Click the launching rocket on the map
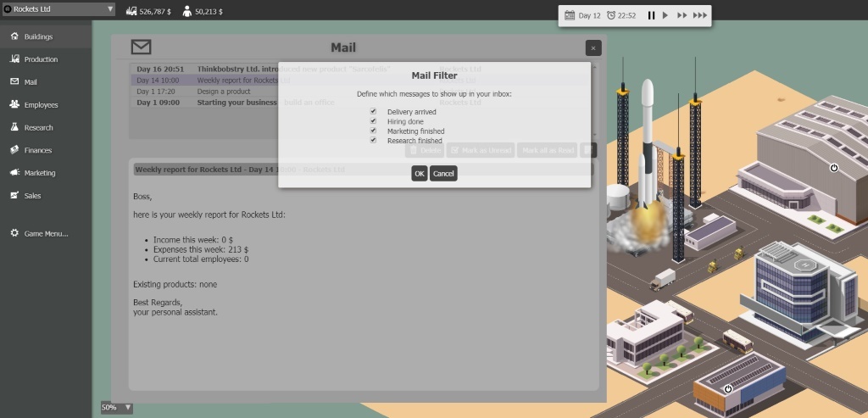The height and width of the screenshot is (418, 868). pyautogui.click(x=646, y=145)
